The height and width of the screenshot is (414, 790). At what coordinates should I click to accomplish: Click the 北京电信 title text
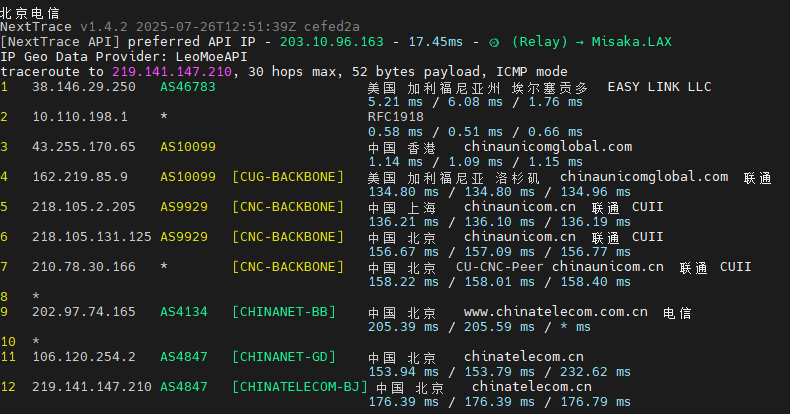coord(30,13)
